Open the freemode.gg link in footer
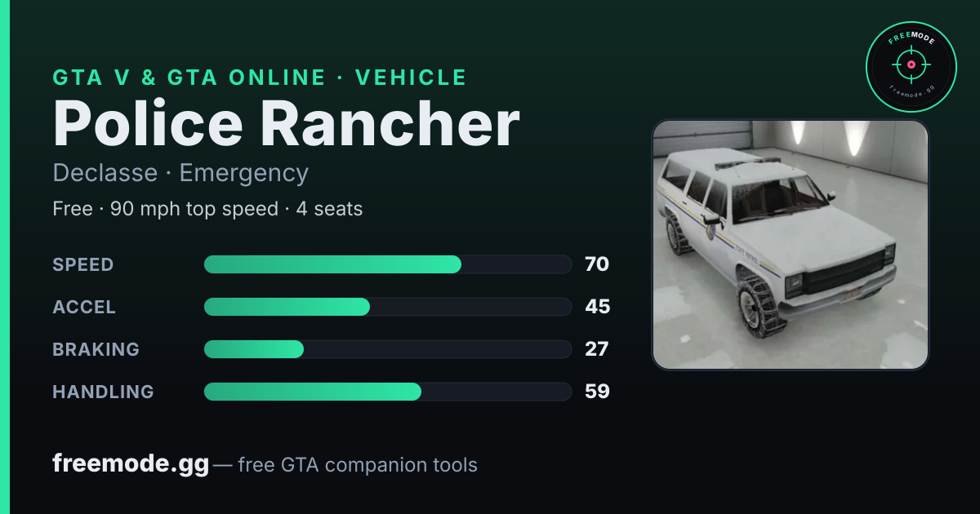This screenshot has height=514, width=980. point(131,464)
